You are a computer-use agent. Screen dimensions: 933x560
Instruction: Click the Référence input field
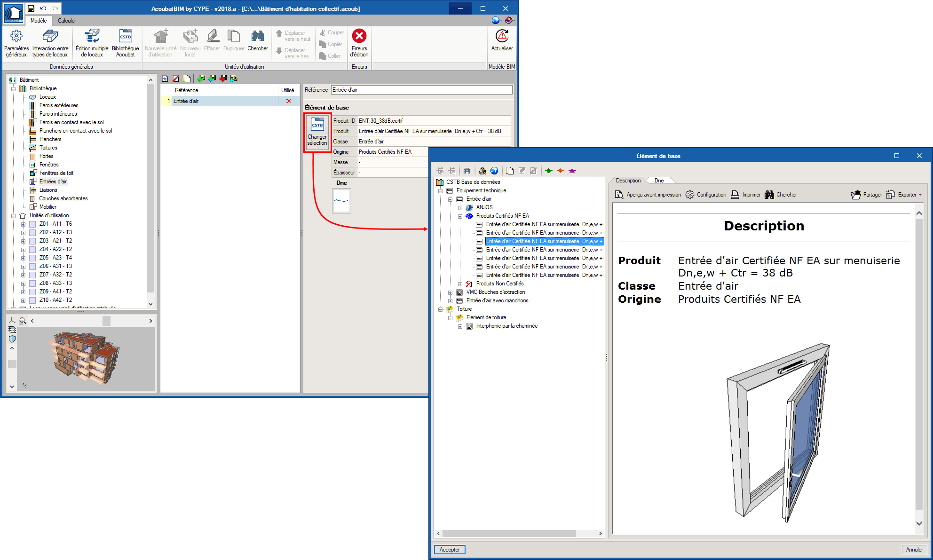click(x=422, y=90)
